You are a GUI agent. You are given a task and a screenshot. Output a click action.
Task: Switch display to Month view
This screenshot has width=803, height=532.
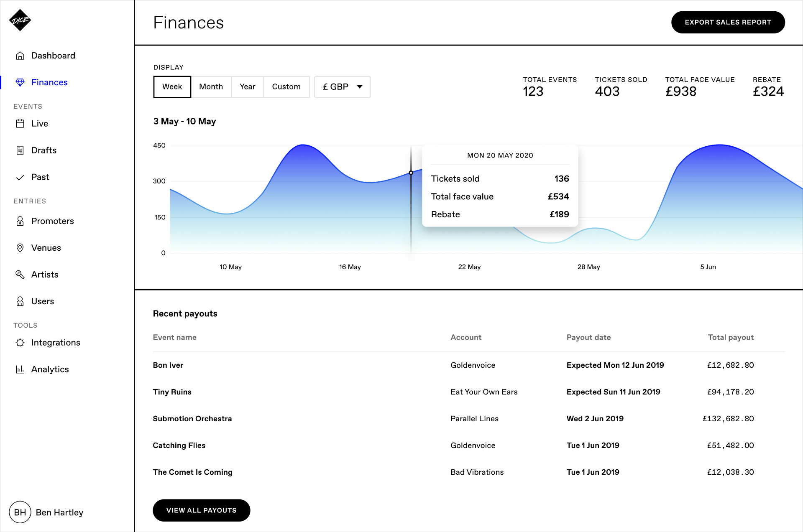[211, 87]
